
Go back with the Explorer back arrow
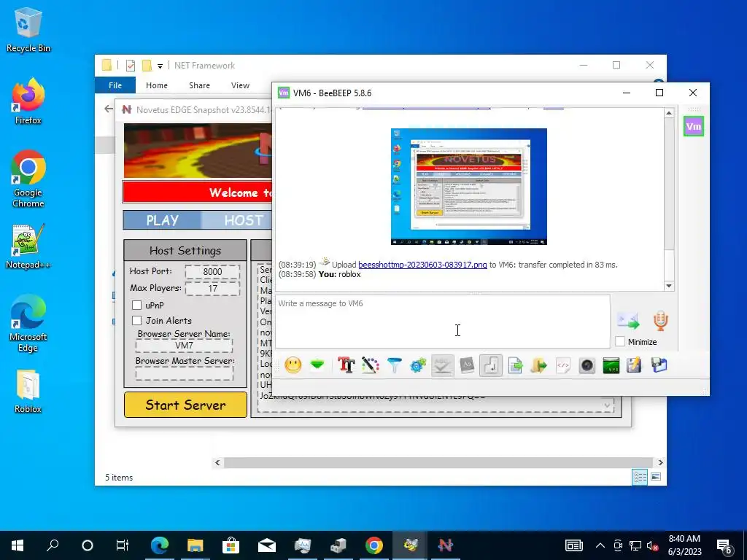coord(109,109)
